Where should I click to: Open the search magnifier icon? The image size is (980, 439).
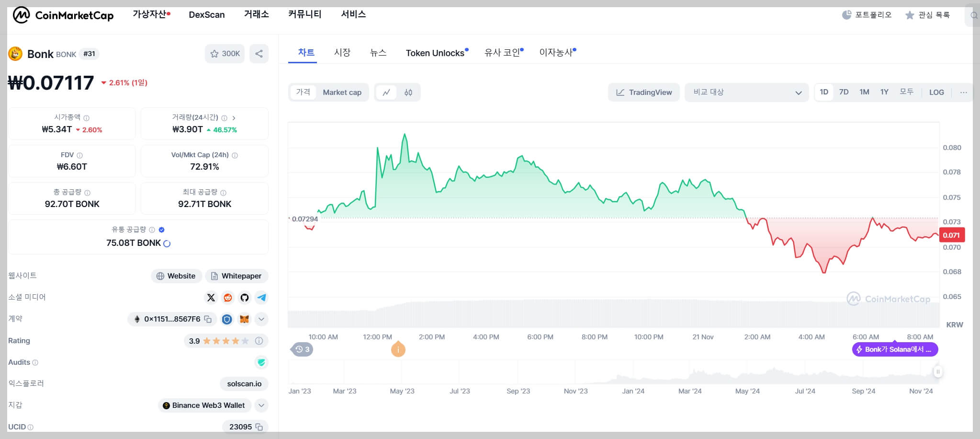coord(974,15)
